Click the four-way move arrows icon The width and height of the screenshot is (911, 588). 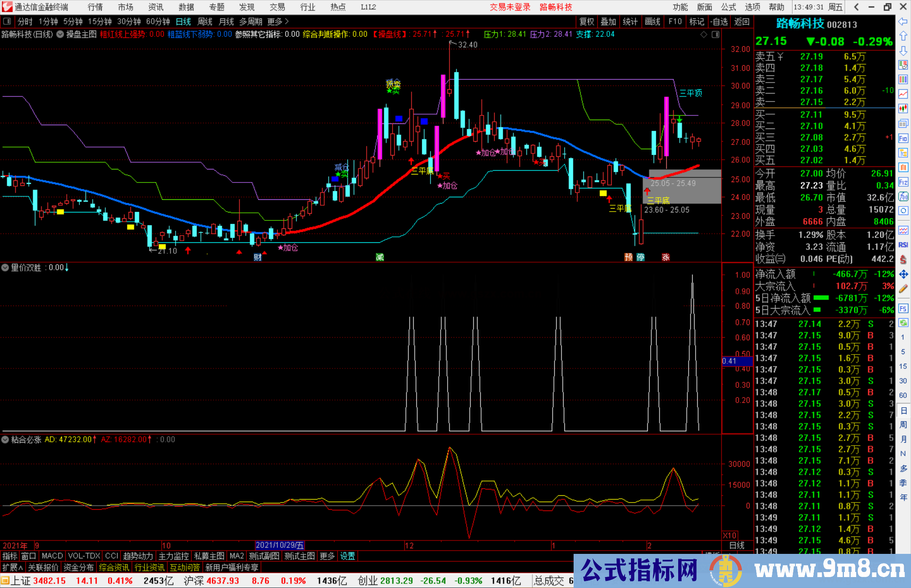[903, 274]
